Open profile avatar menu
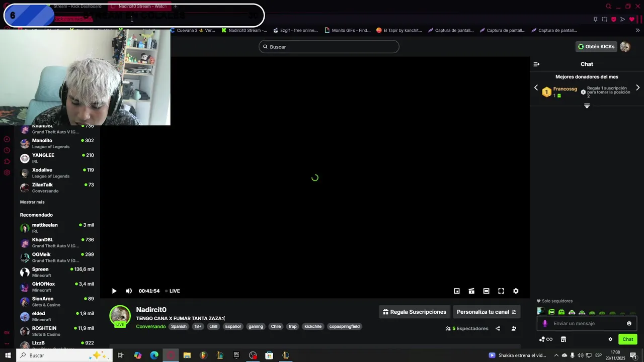Image resolution: width=644 pixels, height=362 pixels. click(x=625, y=47)
